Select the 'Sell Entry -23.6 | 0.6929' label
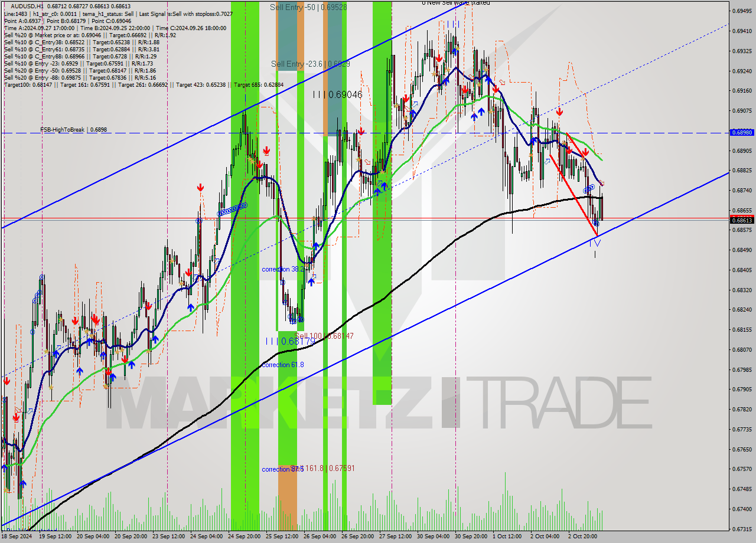This screenshot has height=543, width=756. 310,64
